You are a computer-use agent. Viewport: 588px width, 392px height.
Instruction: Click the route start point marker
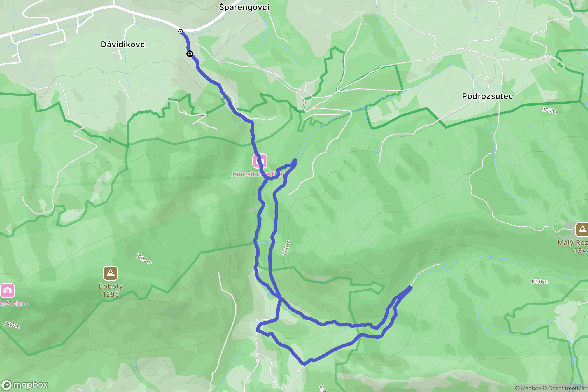pos(181,31)
